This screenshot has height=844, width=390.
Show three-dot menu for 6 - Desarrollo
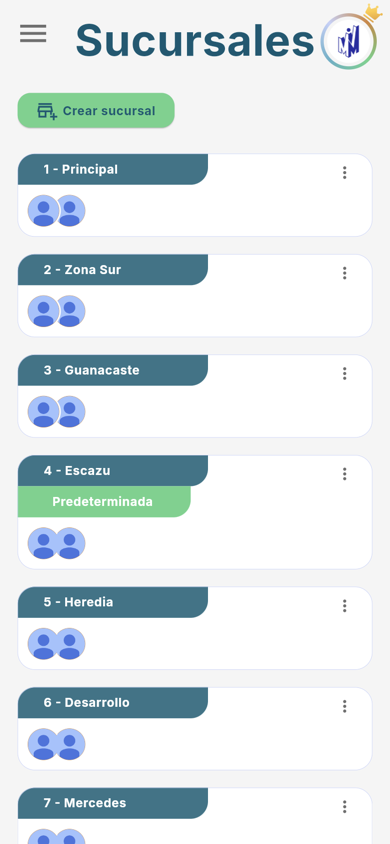point(344,706)
